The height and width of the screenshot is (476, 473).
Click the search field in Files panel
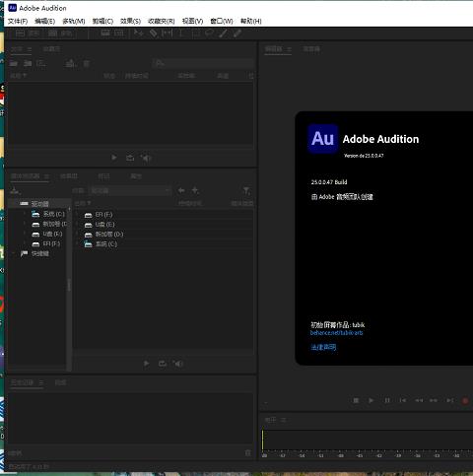pyautogui.click(x=204, y=63)
